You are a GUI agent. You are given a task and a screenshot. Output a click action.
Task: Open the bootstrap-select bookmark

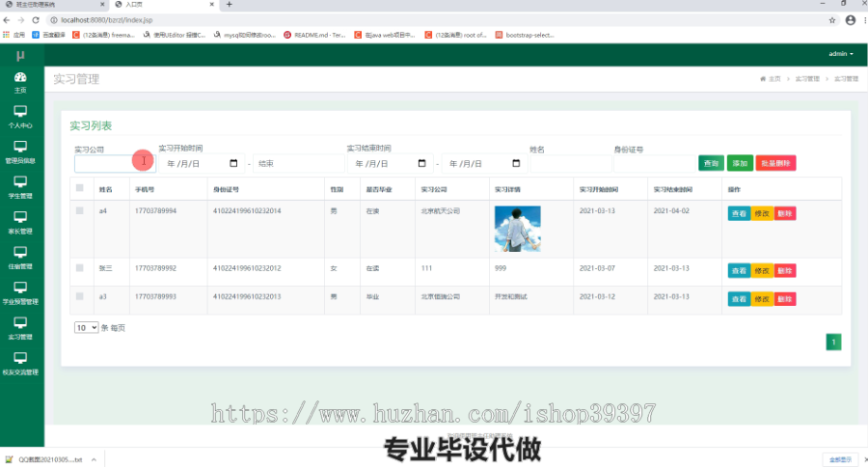(525, 35)
